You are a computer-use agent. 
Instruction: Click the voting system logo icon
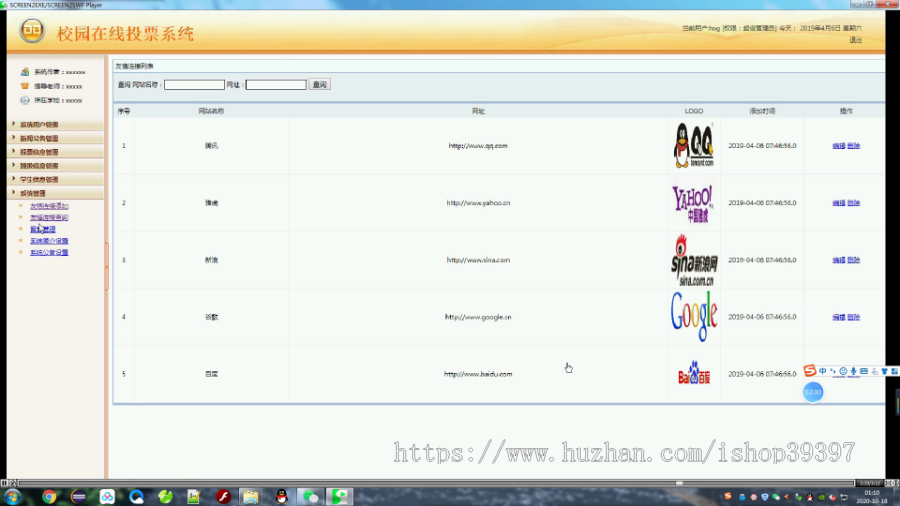click(32, 30)
